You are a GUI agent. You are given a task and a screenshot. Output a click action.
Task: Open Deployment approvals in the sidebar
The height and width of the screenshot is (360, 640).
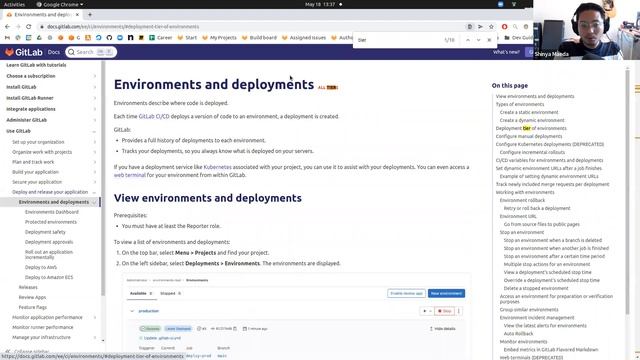(49, 242)
